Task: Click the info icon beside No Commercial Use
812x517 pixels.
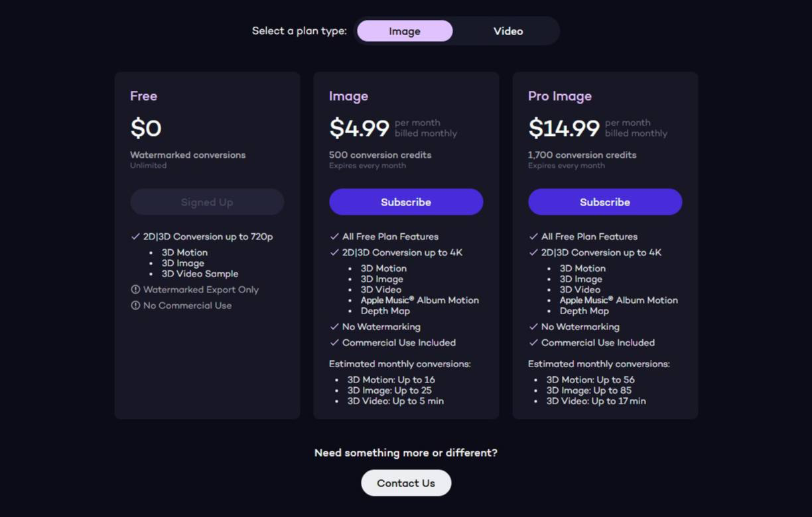Action: coord(135,306)
